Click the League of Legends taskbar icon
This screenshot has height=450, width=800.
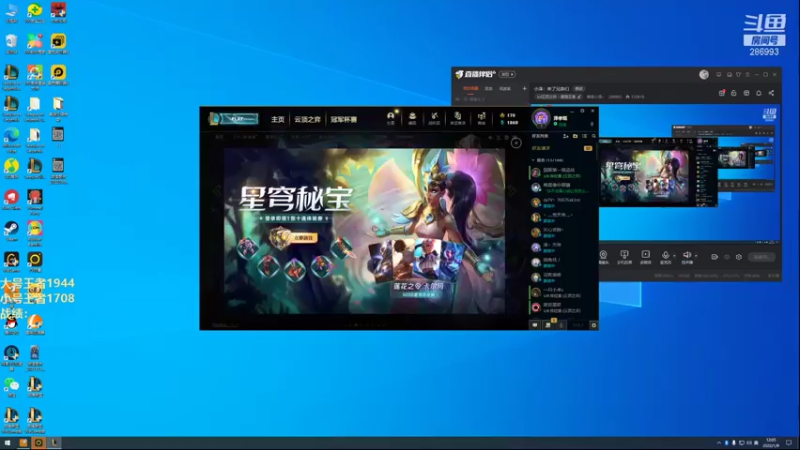(54, 443)
